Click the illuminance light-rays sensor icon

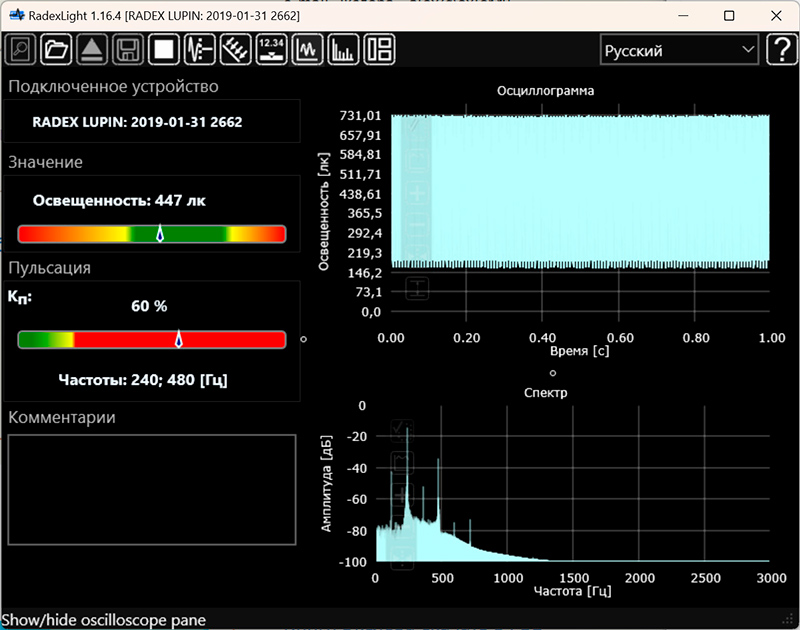click(235, 49)
